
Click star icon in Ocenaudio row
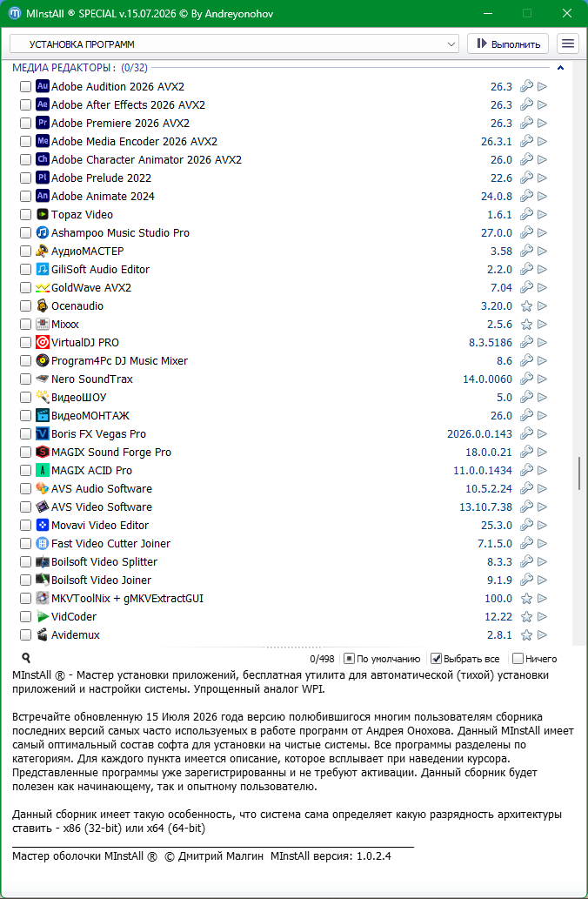coord(526,306)
